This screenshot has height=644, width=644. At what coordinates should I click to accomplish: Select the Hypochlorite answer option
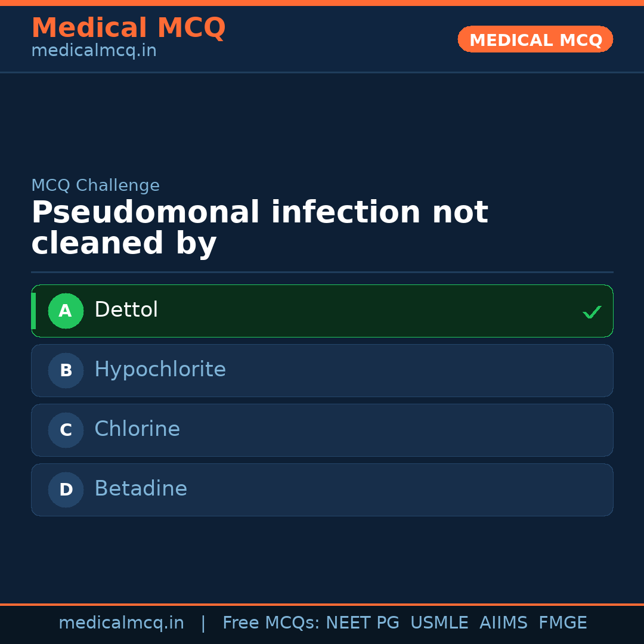(x=322, y=370)
